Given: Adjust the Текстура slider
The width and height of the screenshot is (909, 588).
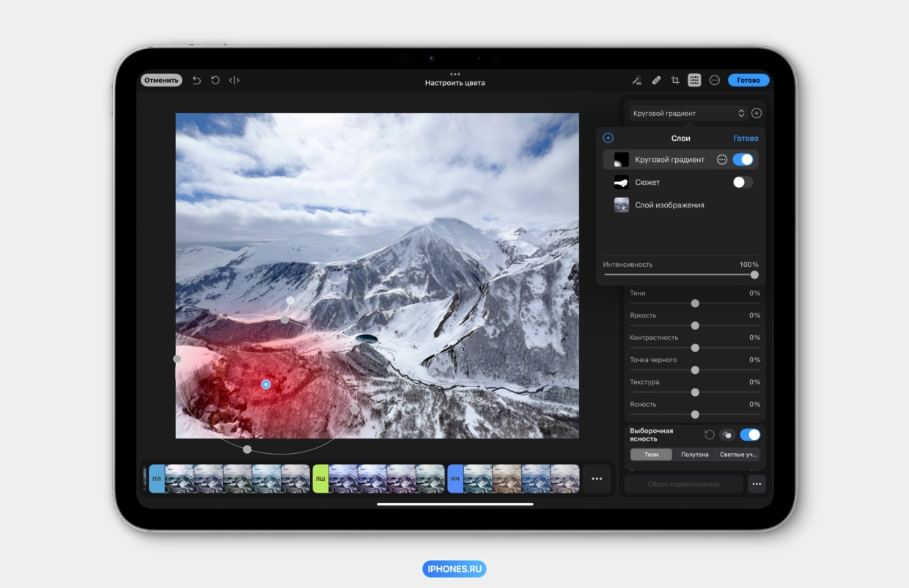Looking at the screenshot, I should (x=695, y=392).
